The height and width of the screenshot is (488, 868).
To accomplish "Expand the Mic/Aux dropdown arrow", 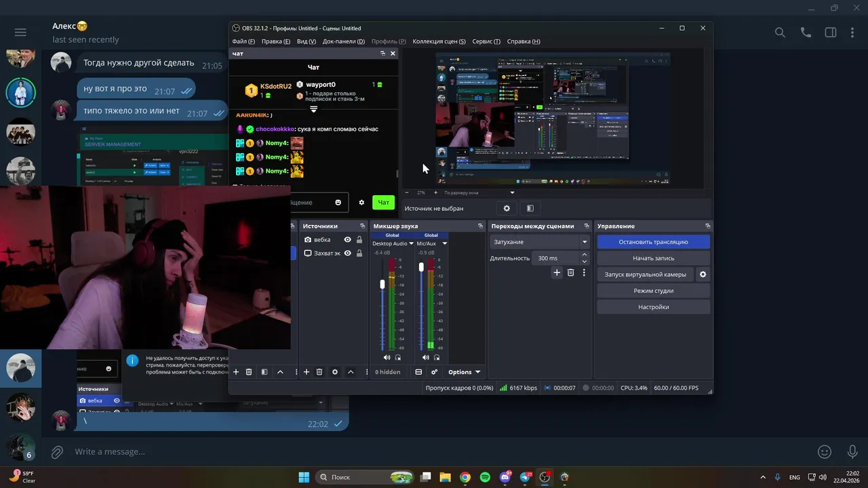I will click(x=445, y=243).
